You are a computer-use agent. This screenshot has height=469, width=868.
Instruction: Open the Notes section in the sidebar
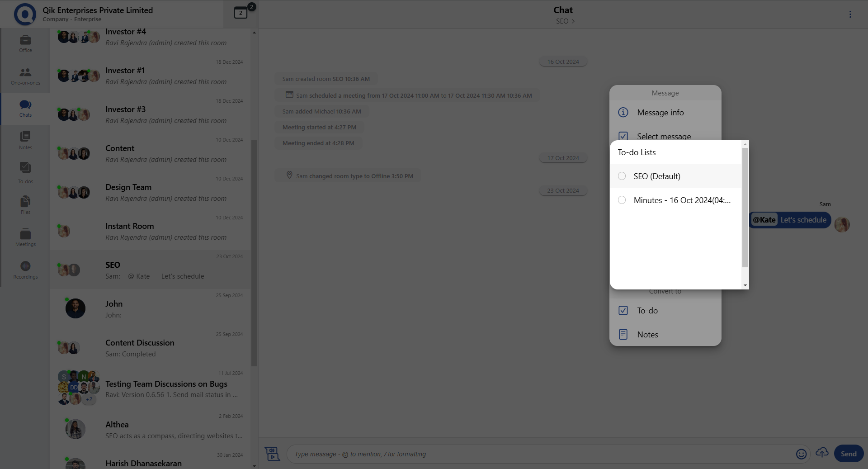[x=25, y=141]
